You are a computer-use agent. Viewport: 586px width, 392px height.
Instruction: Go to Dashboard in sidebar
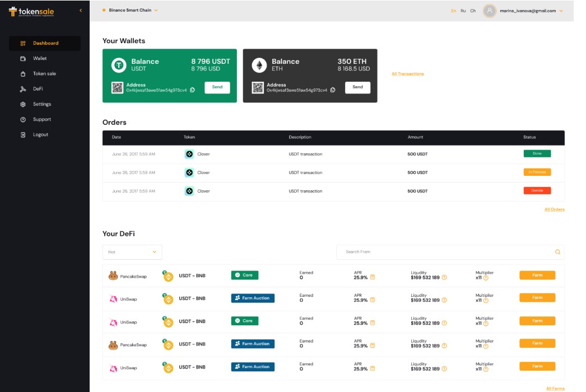coord(45,43)
